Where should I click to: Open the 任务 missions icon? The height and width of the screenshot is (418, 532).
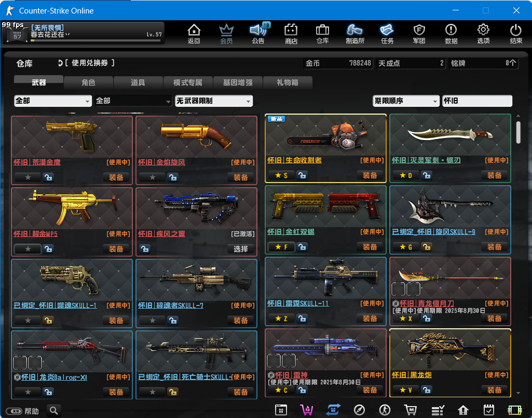387,34
